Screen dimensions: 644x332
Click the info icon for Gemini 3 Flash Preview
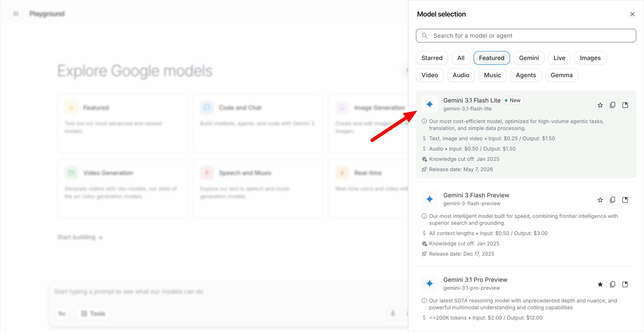424,216
